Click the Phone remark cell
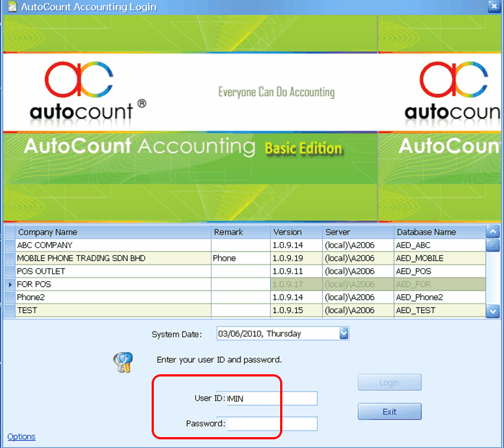 click(x=240, y=258)
